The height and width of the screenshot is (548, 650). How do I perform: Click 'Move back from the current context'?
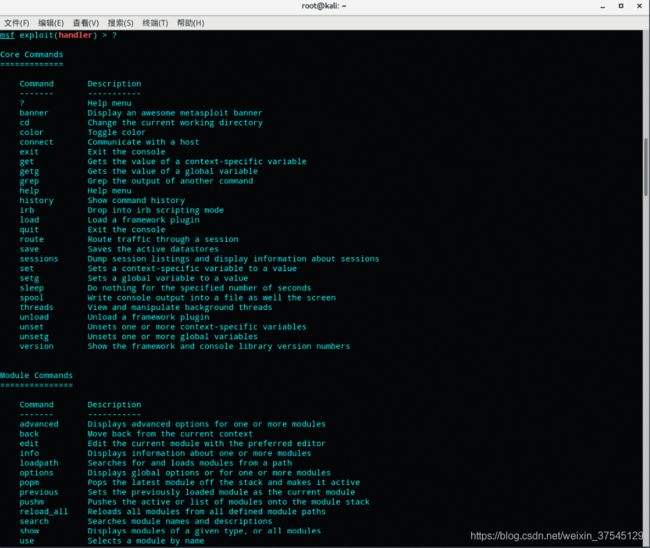coord(170,434)
